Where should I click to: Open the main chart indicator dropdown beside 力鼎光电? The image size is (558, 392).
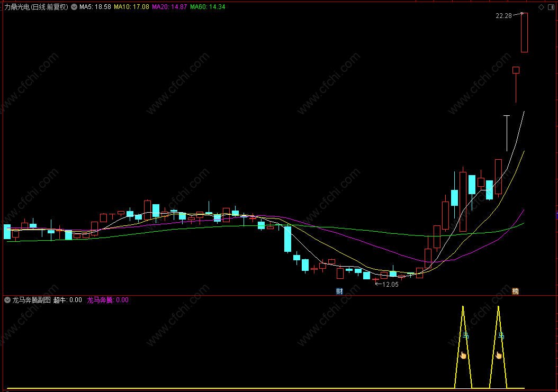[x=74, y=7]
